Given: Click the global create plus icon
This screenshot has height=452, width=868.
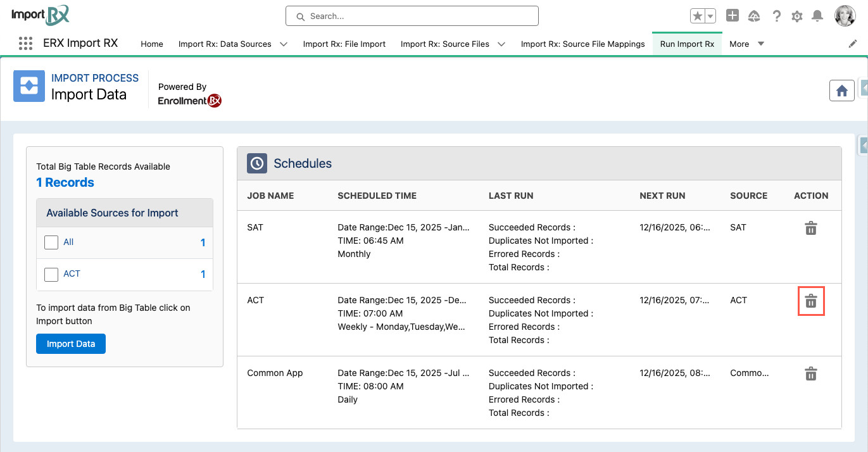Looking at the screenshot, I should [x=732, y=16].
